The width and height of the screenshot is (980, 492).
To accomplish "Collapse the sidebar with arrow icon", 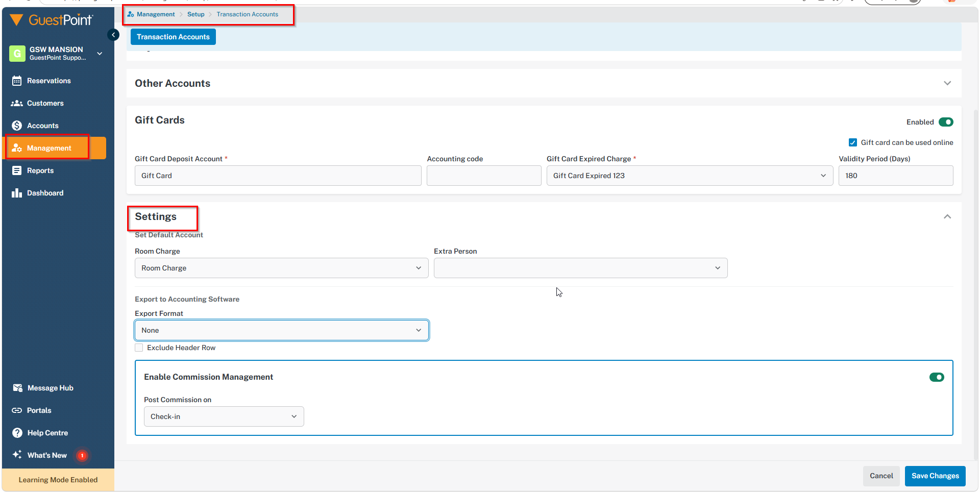I will click(113, 35).
